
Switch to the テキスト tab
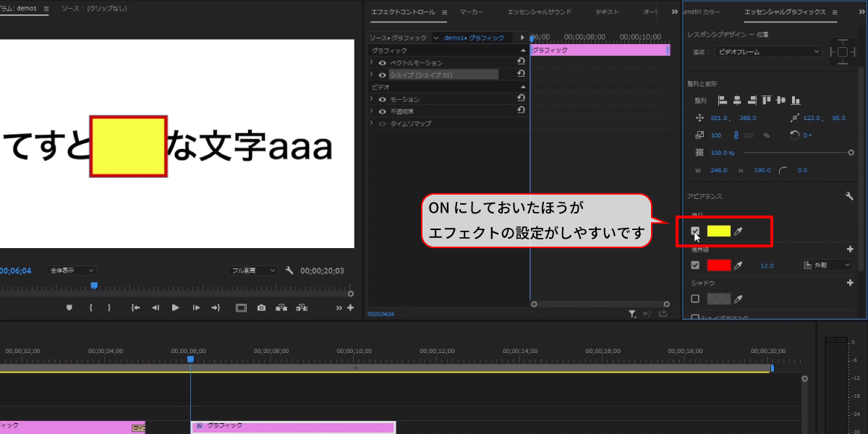607,12
